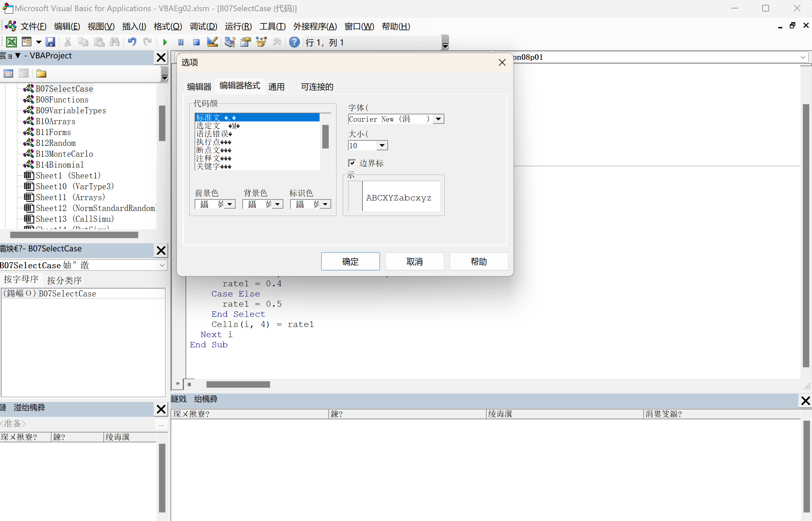Open the 前景色 color dropdown
The image size is (812, 521).
pos(229,204)
